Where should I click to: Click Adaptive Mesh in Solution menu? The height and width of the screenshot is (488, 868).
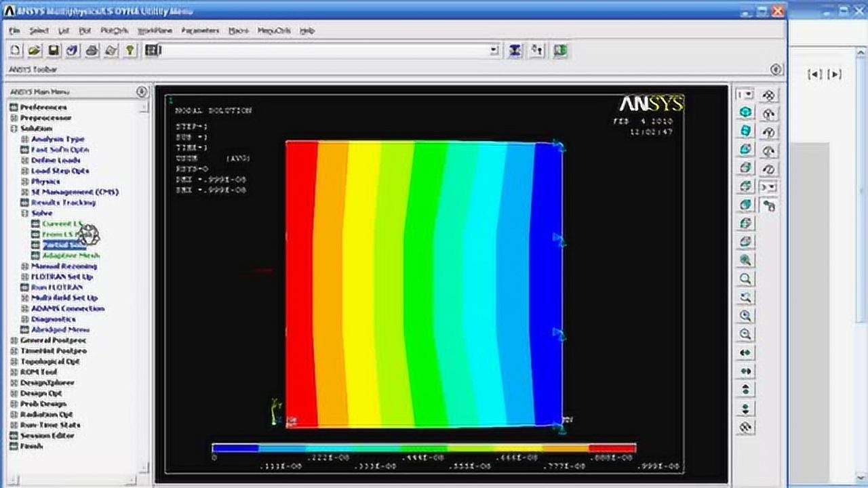71,256
